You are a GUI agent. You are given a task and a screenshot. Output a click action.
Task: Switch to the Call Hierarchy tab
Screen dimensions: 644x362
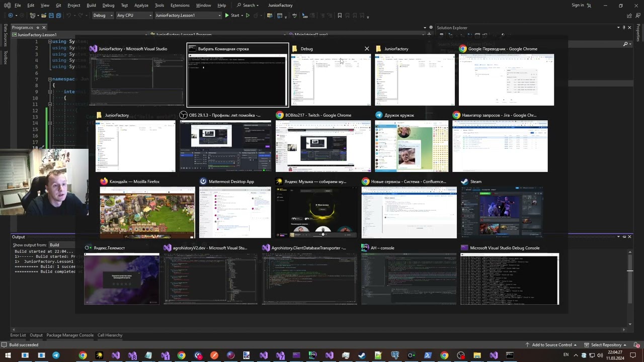point(110,335)
